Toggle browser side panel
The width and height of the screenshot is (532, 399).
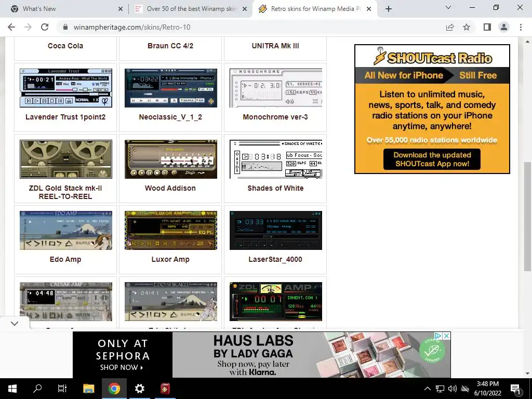[487, 27]
